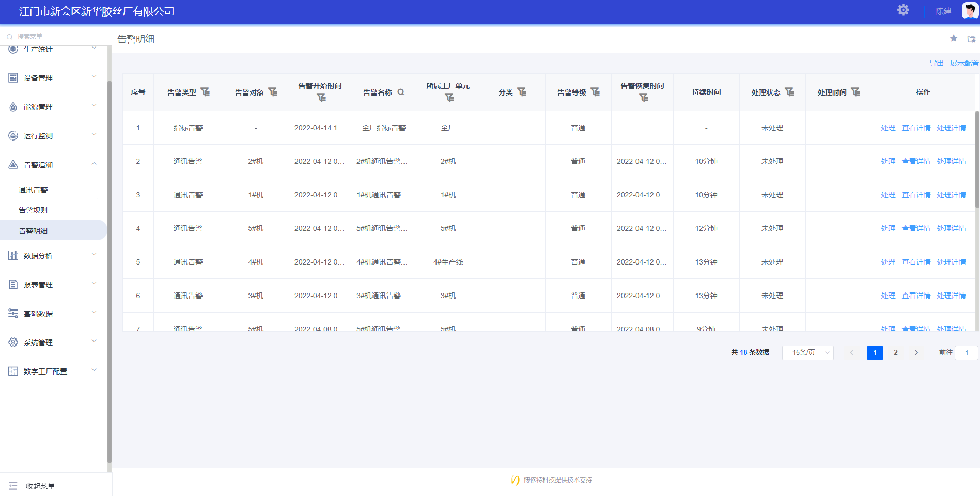Image resolution: width=980 pixels, height=496 pixels.
Task: Select 告警规则 in sidebar
Action: (33, 210)
